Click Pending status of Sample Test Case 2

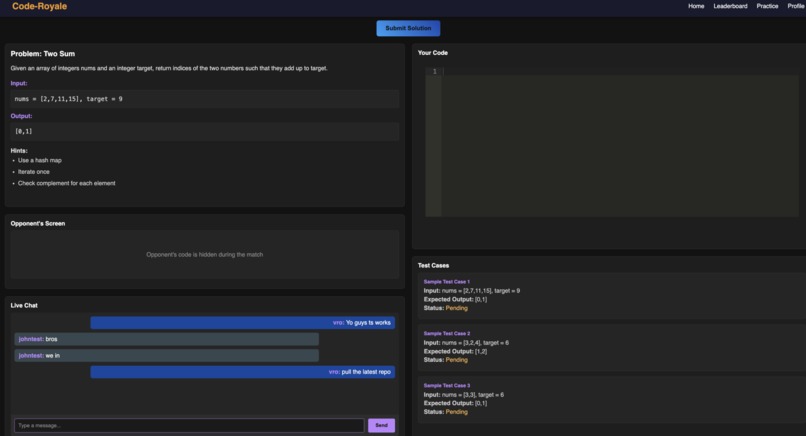pyautogui.click(x=456, y=360)
